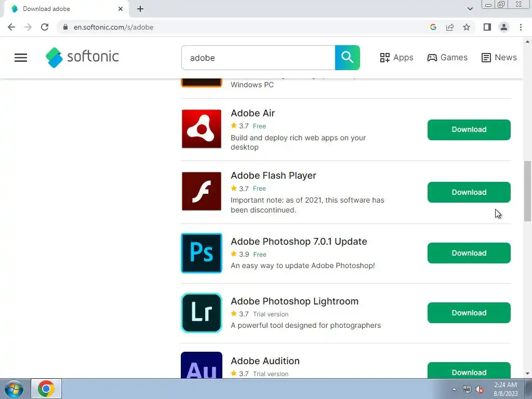Click the Chrome taskbar icon
This screenshot has height=399, width=532.
coord(46,389)
